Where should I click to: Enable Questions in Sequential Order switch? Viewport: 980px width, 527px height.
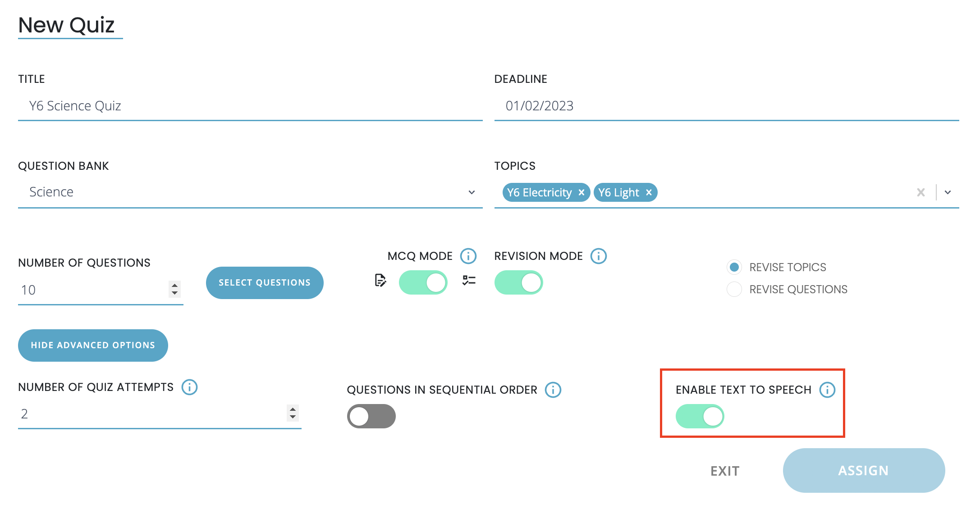click(371, 416)
